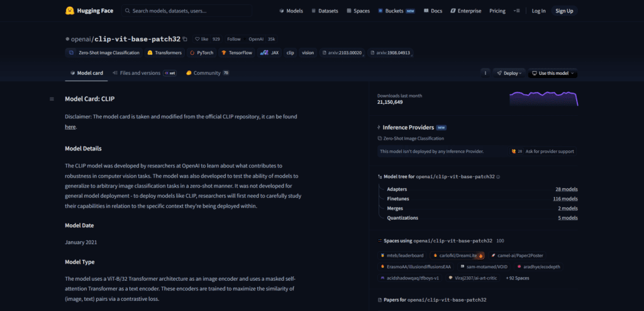The width and height of the screenshot is (644, 311).
Task: Expand the Deploy dropdown
Action: tap(509, 73)
